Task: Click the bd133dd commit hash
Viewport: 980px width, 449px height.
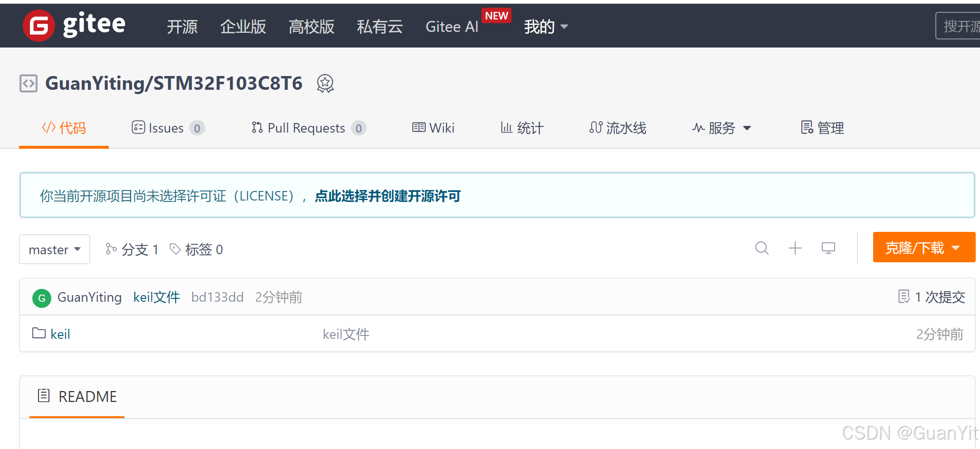Action: (217, 297)
